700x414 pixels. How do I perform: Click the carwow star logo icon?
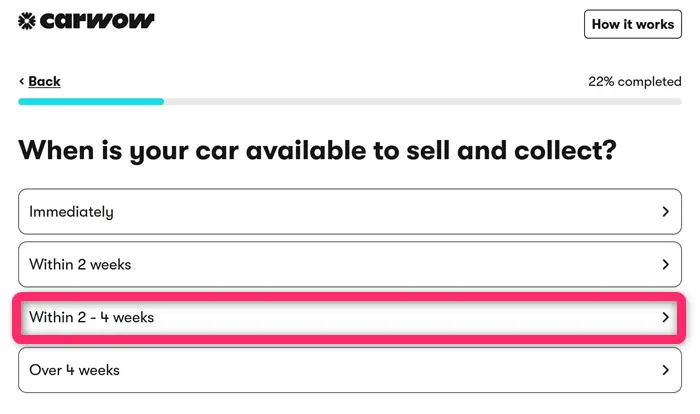tap(27, 21)
